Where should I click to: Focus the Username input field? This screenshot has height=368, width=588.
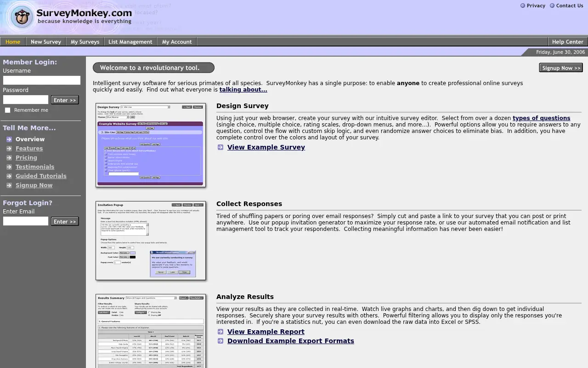[x=42, y=80]
